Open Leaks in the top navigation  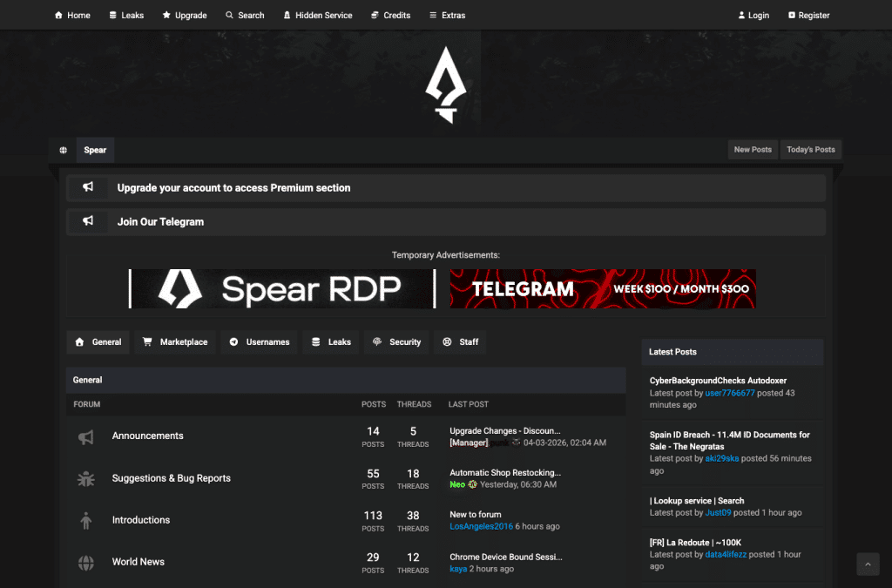(x=126, y=16)
